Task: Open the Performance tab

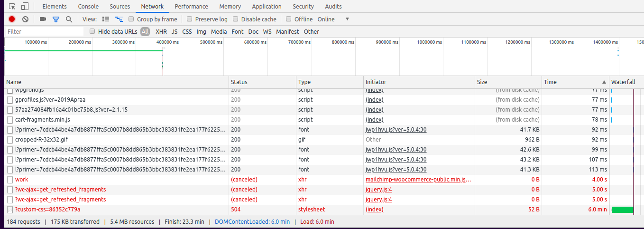Action: point(191,7)
